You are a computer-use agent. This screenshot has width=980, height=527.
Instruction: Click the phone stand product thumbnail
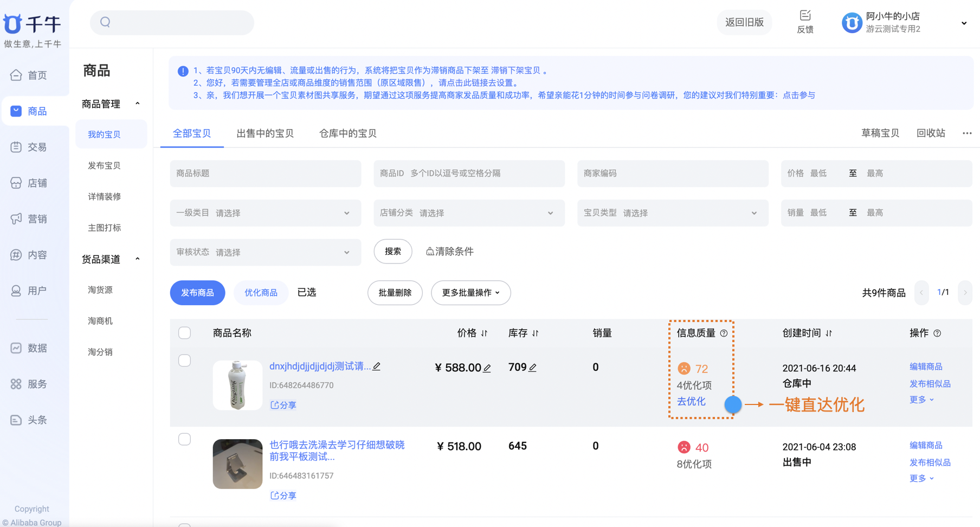(237, 464)
